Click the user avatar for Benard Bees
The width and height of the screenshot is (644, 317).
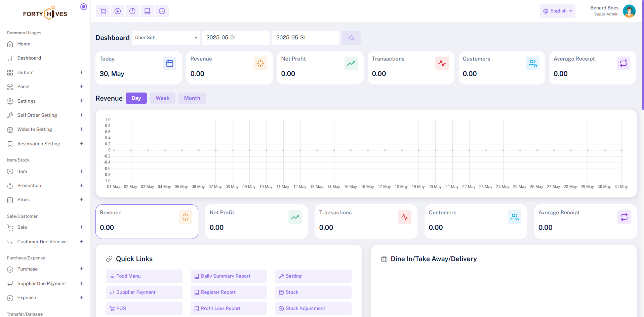[629, 11]
